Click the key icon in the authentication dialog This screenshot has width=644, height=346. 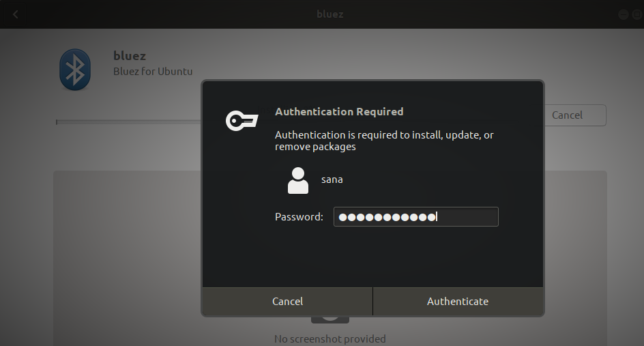[241, 121]
